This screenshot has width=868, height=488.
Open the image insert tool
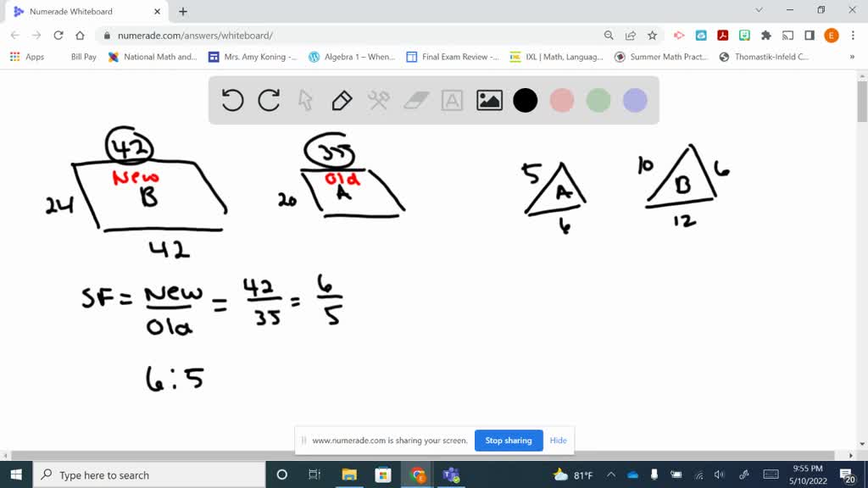(x=488, y=100)
